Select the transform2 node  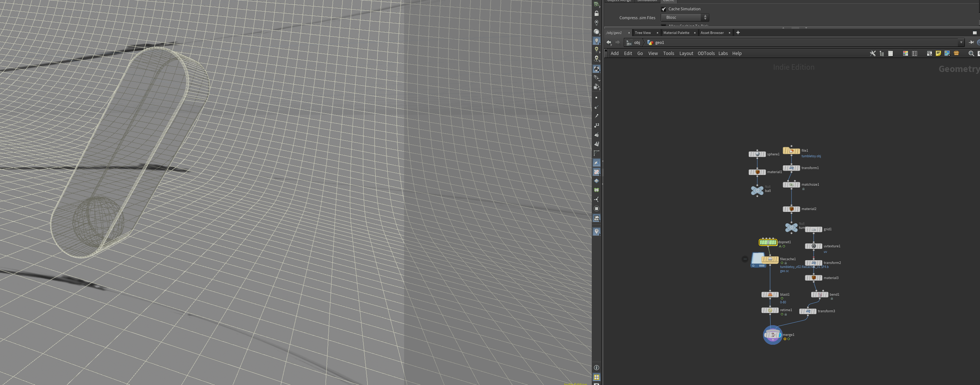click(x=814, y=263)
